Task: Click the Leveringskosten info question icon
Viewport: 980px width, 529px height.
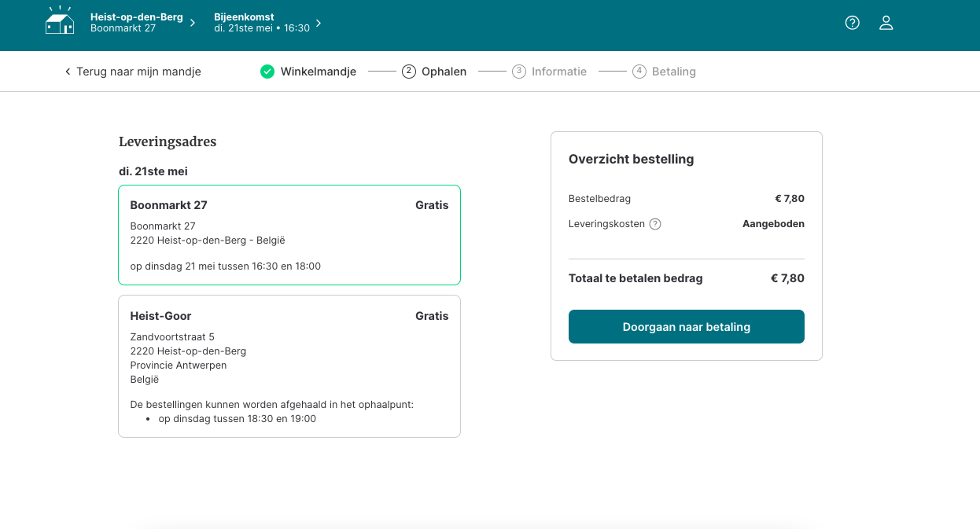Action: [655, 224]
